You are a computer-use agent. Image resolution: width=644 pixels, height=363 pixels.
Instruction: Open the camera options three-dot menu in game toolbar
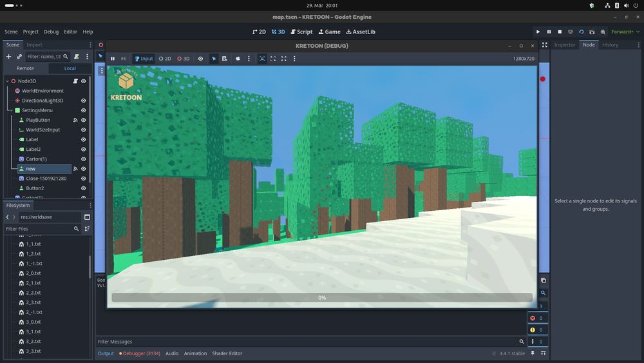249,59
